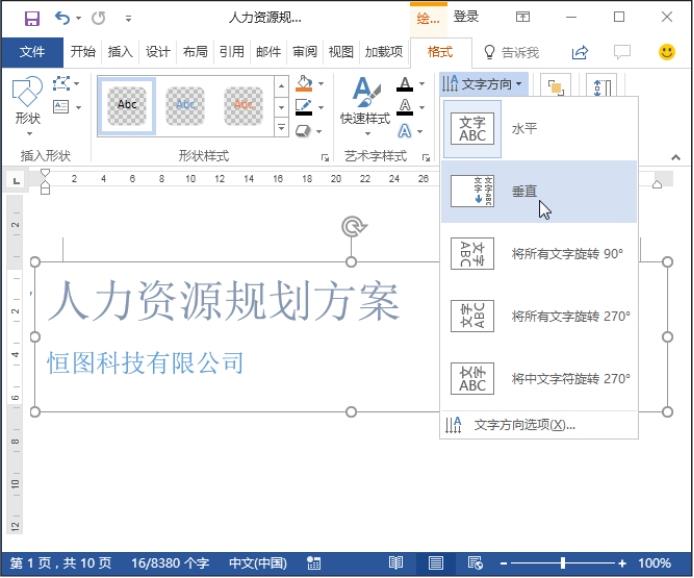
Task: Click the Shape Fill paint bucket
Action: (304, 84)
